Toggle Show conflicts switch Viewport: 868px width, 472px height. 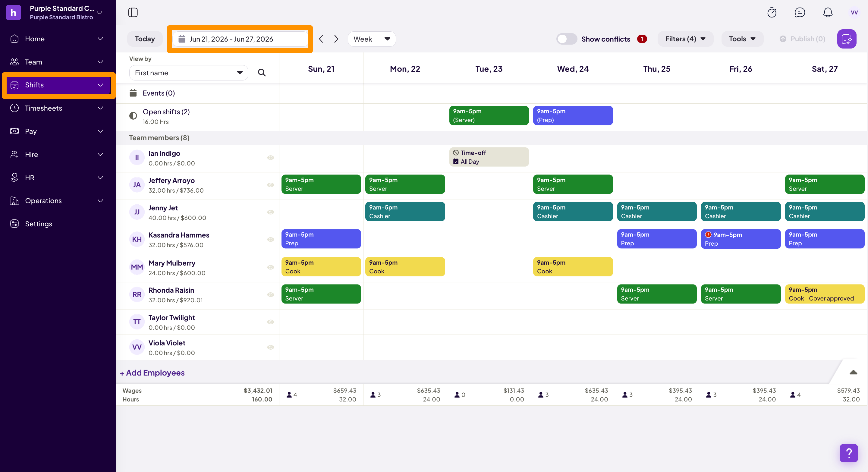(566, 39)
